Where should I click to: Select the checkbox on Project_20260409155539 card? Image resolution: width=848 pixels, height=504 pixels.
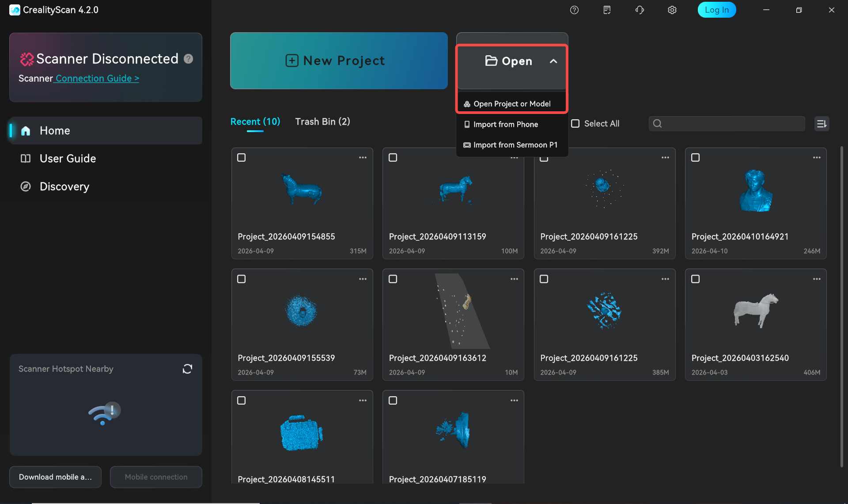point(242,279)
